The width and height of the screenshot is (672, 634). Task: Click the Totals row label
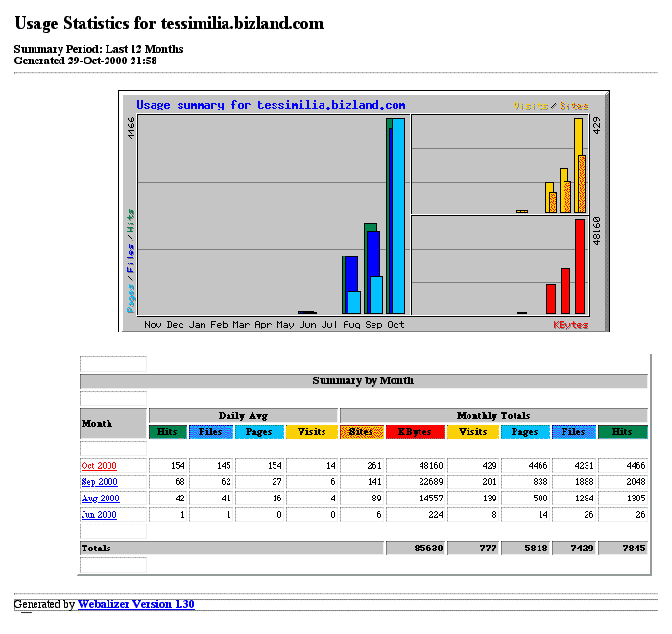coord(96,548)
